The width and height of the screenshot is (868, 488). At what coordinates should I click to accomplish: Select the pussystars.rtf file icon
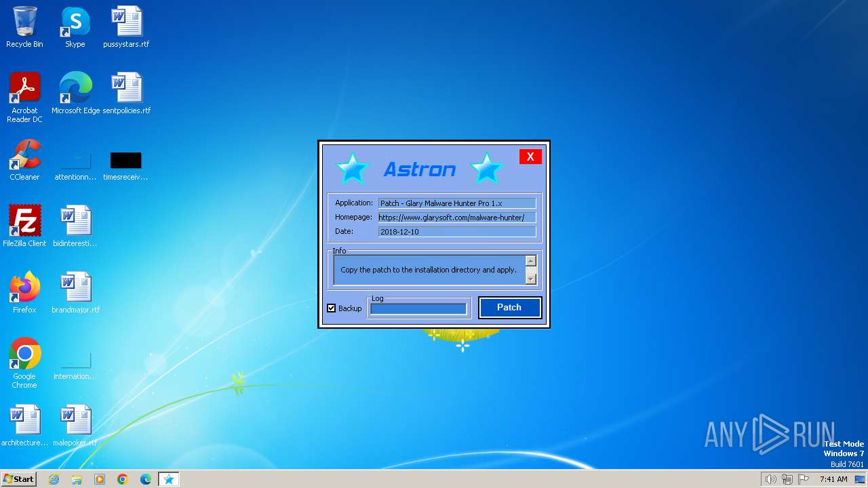click(x=126, y=28)
